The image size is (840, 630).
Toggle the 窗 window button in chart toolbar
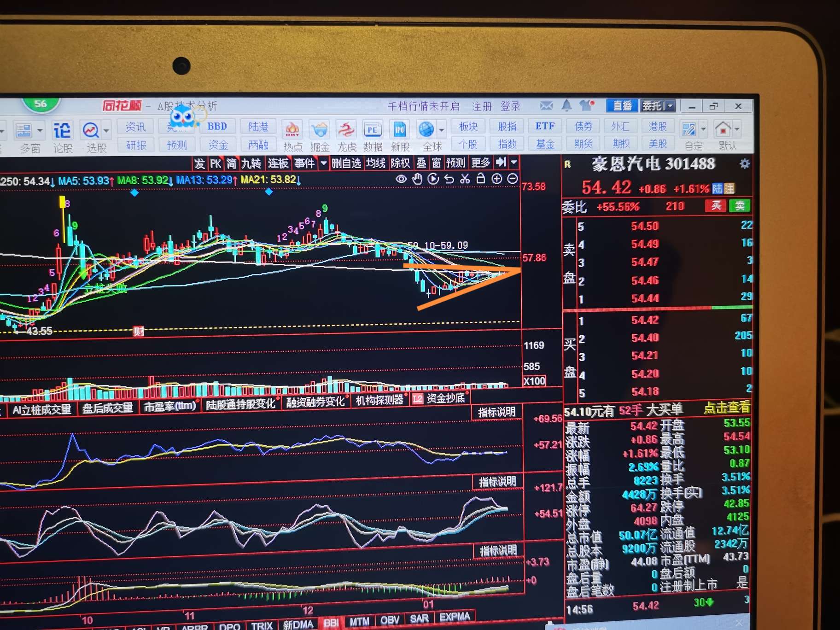pos(437,163)
